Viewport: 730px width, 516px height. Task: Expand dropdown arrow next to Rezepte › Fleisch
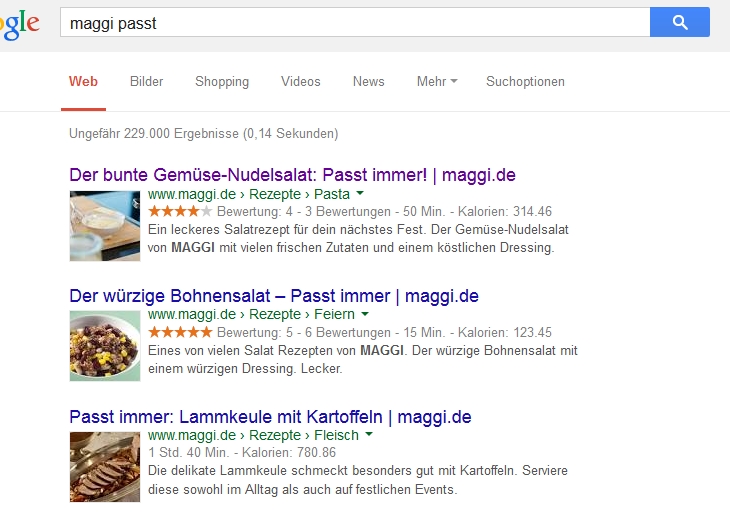click(369, 435)
